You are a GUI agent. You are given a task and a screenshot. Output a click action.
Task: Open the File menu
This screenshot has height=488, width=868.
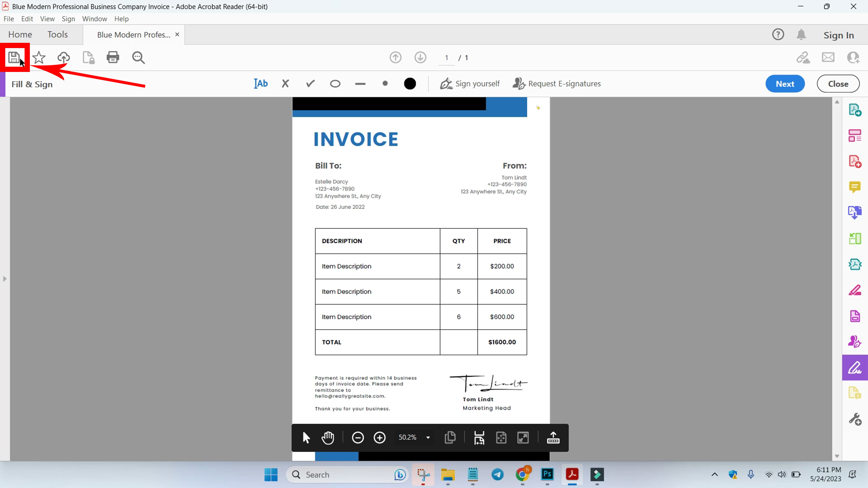9,19
